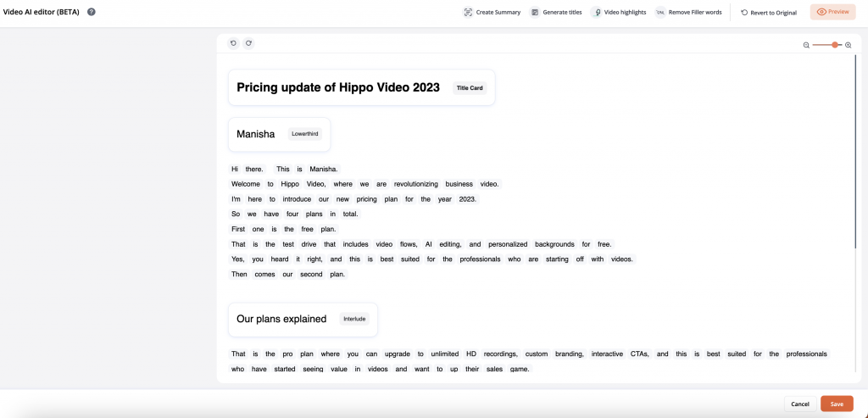Viewport: 868px width, 418px height.
Task: Click the Video highlights icon
Action: click(596, 12)
